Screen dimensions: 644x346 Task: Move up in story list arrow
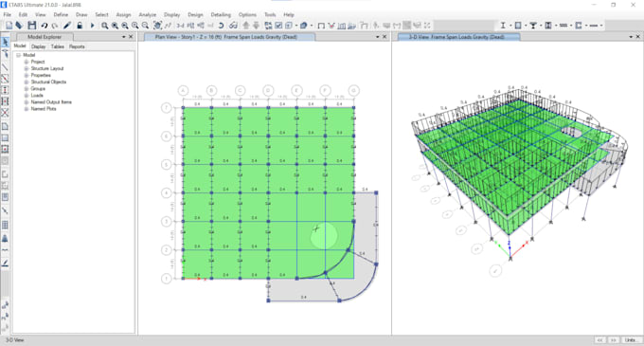point(245,26)
